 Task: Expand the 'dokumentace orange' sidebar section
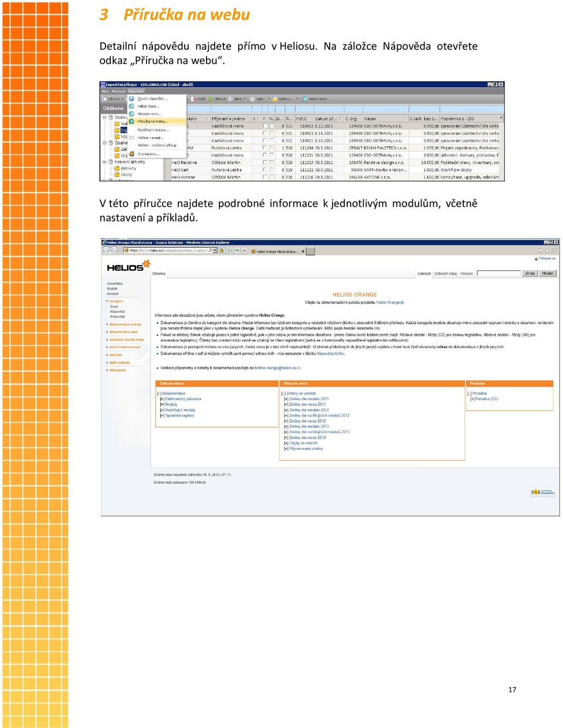125,324
